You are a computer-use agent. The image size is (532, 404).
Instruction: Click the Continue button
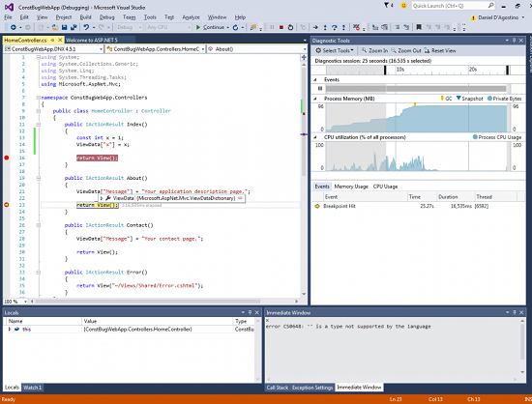(x=210, y=27)
